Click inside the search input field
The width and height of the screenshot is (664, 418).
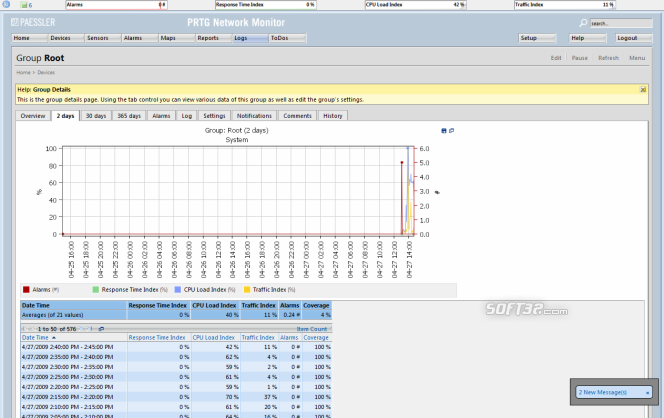pyautogui.click(x=621, y=23)
